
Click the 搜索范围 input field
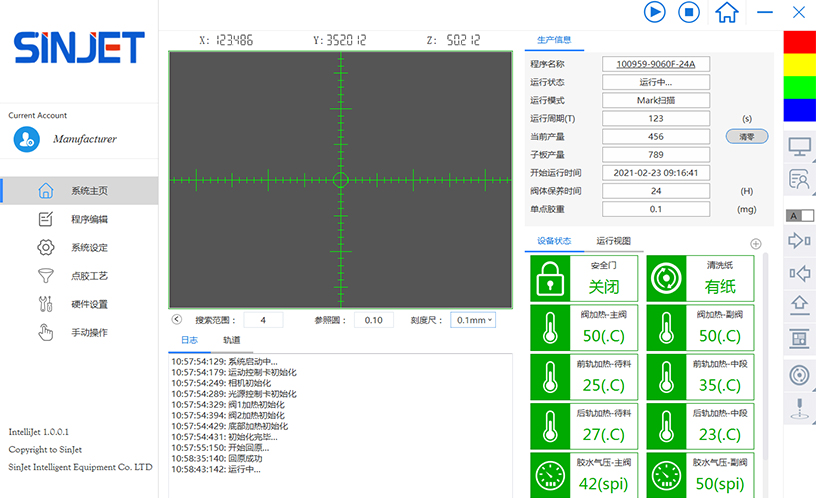[x=263, y=320]
